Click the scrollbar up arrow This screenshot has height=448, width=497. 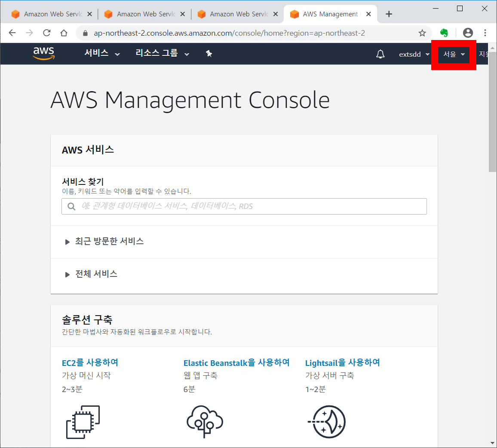[x=492, y=48]
